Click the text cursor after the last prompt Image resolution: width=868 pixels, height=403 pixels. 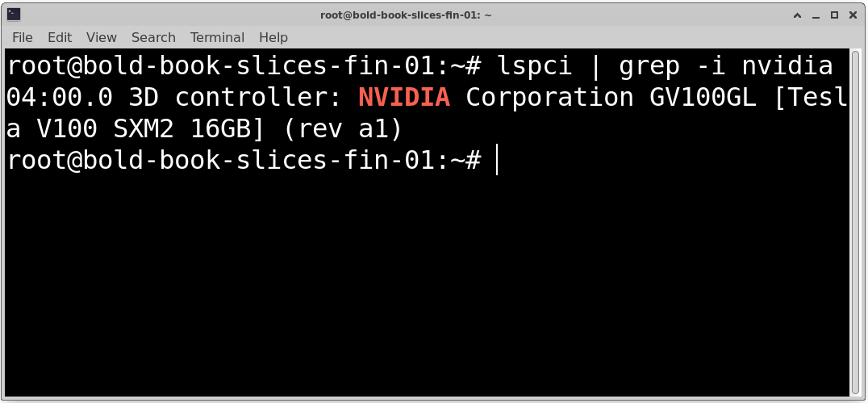[x=497, y=160]
